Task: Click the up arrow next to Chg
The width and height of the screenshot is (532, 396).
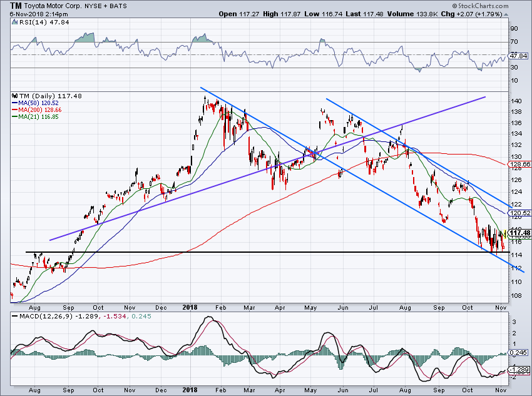Action: click(x=506, y=14)
